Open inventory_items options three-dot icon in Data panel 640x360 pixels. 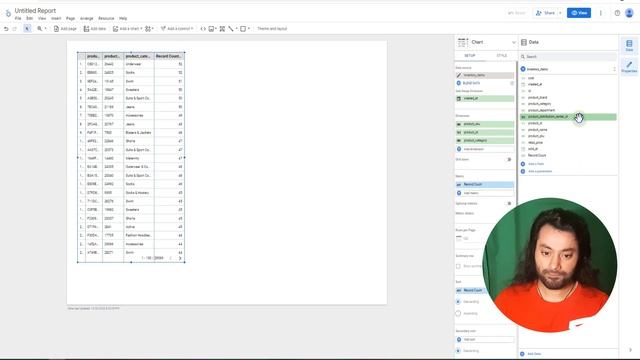coord(614,69)
